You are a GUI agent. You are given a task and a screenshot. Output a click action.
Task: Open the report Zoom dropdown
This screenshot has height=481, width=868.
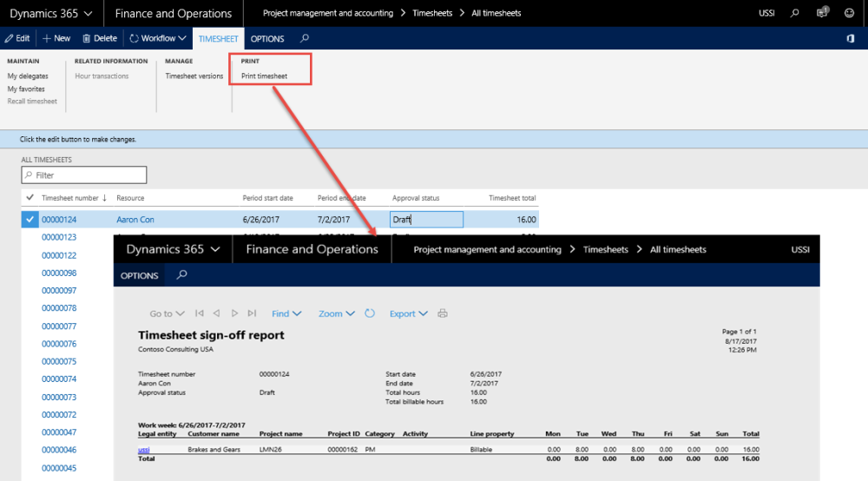(x=336, y=313)
